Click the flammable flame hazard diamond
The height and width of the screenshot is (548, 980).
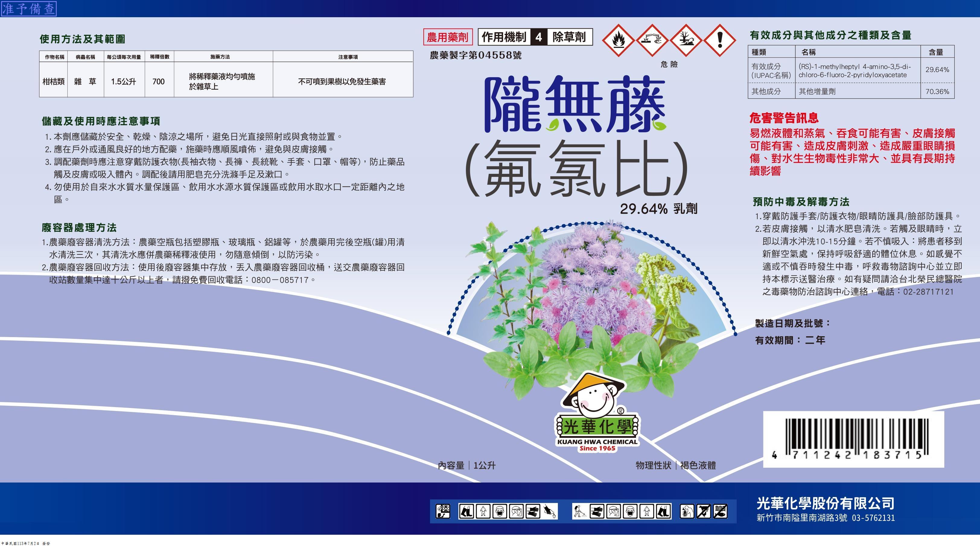point(618,40)
